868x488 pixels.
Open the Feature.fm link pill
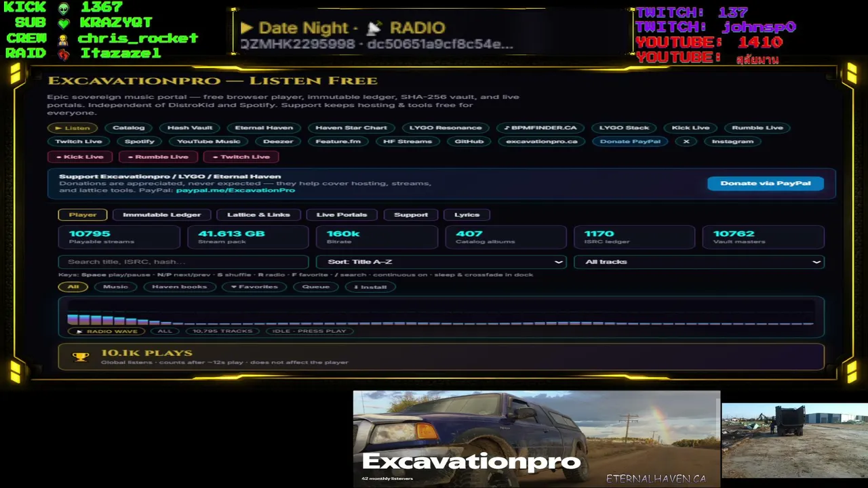point(338,142)
